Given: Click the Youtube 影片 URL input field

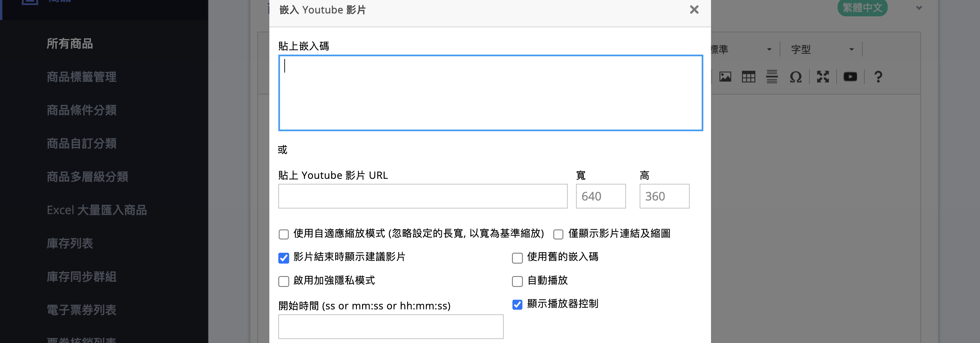Looking at the screenshot, I should (x=423, y=196).
